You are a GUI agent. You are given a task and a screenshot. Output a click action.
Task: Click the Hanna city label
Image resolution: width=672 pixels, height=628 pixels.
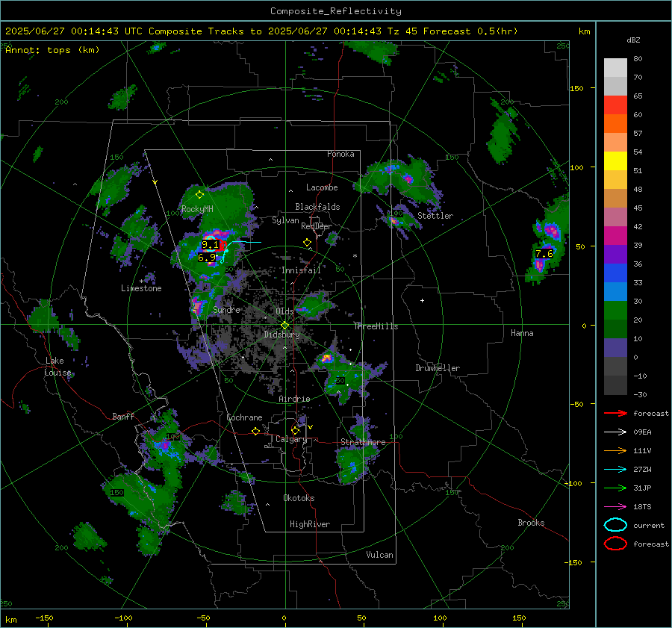522,333
